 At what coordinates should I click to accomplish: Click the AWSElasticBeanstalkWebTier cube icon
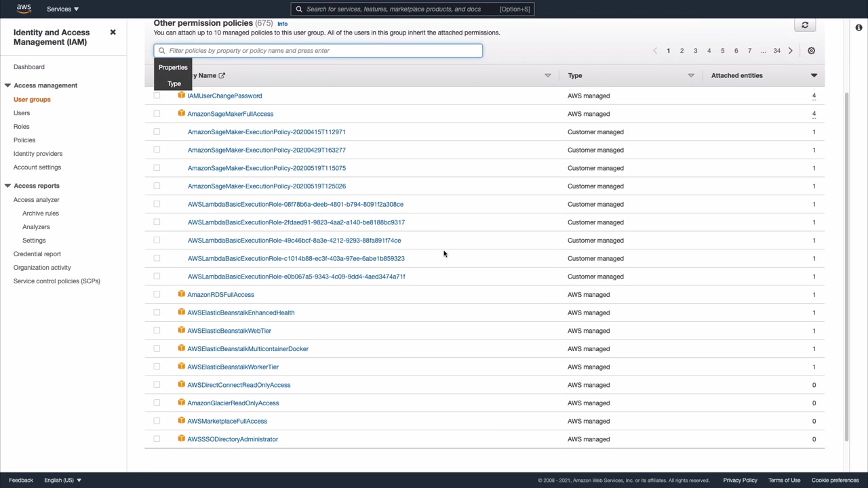(181, 330)
